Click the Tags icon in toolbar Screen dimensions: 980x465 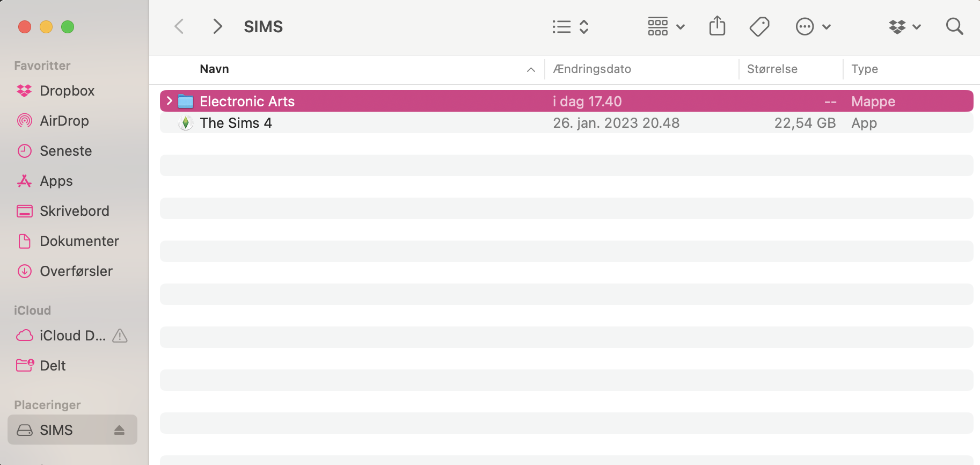(x=759, y=26)
